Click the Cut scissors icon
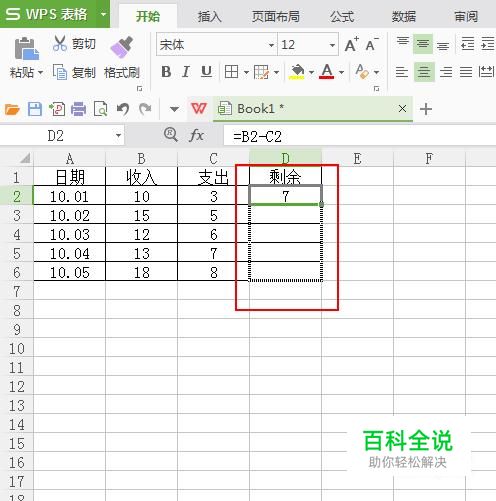 [x=60, y=43]
